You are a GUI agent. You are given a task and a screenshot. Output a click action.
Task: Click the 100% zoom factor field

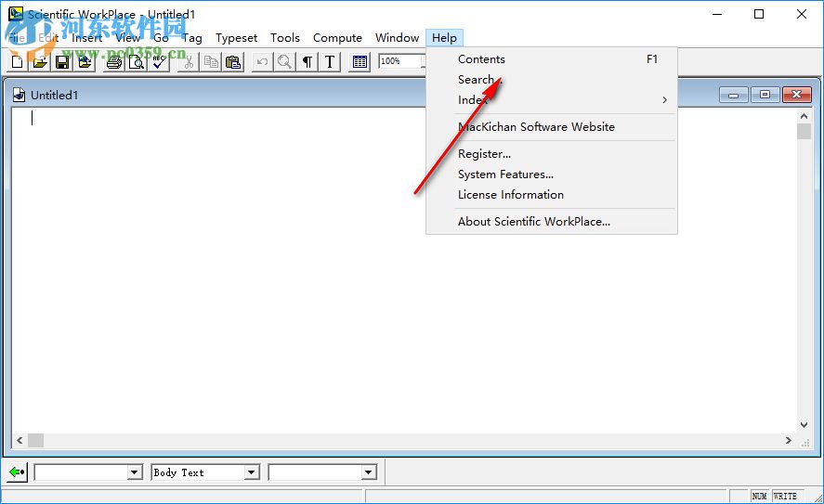(x=401, y=61)
